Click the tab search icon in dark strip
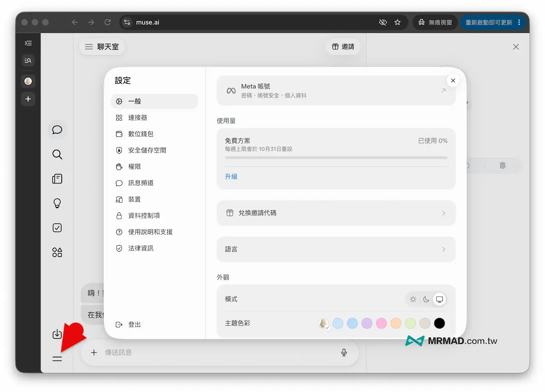 (x=28, y=60)
